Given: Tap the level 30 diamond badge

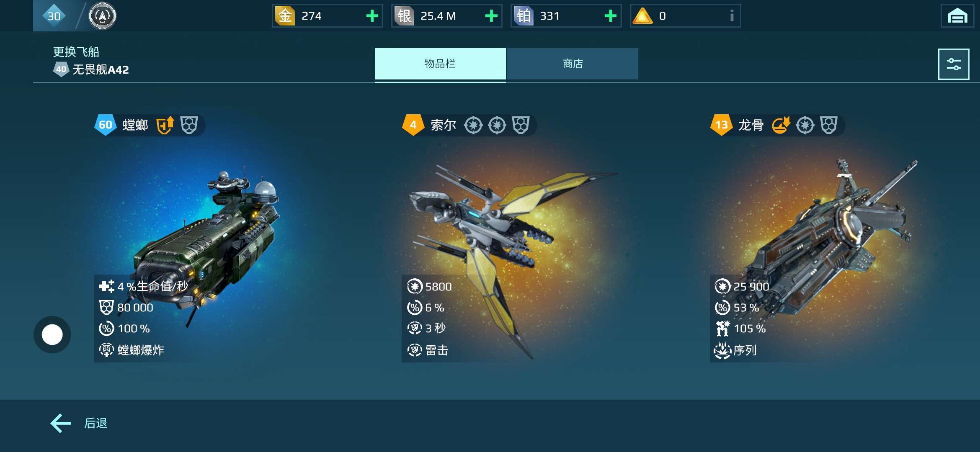Looking at the screenshot, I should (x=54, y=16).
